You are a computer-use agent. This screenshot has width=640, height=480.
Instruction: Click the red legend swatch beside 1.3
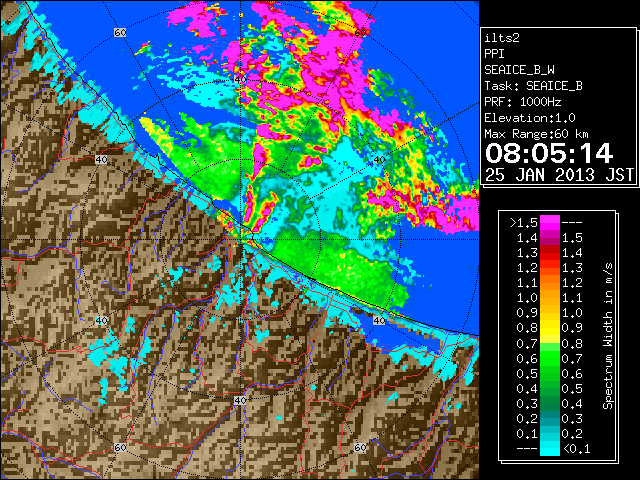(550, 253)
